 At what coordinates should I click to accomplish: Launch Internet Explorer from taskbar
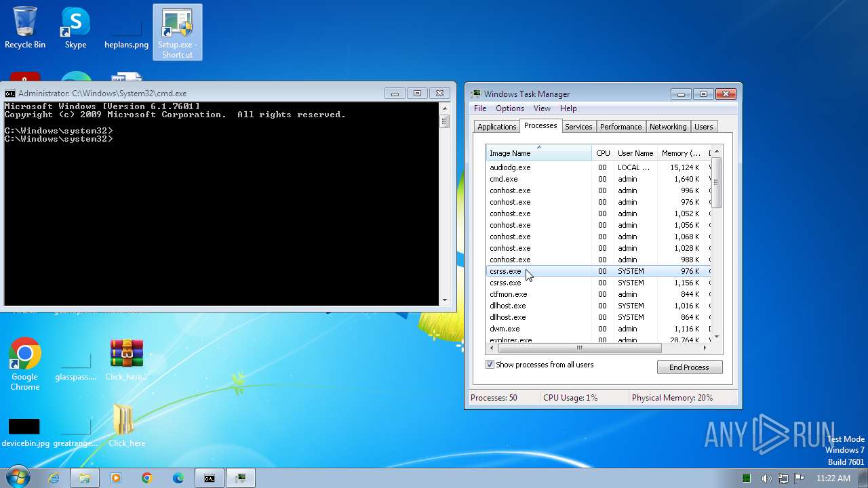coord(54,478)
